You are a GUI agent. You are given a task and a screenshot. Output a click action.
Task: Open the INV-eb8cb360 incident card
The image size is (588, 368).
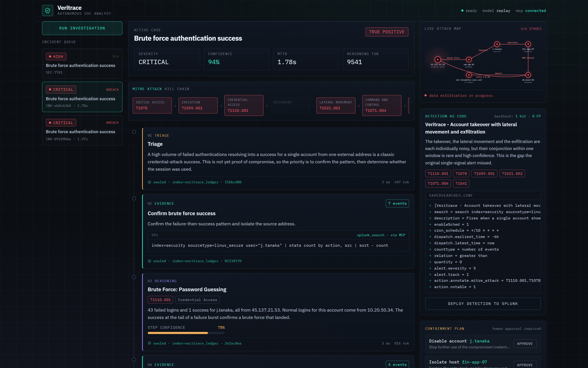click(82, 97)
